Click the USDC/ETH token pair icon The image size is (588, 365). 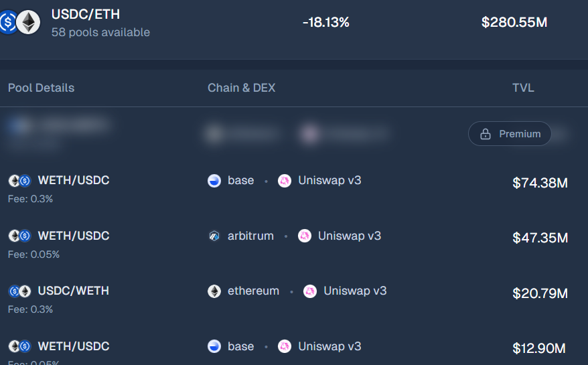coord(20,22)
